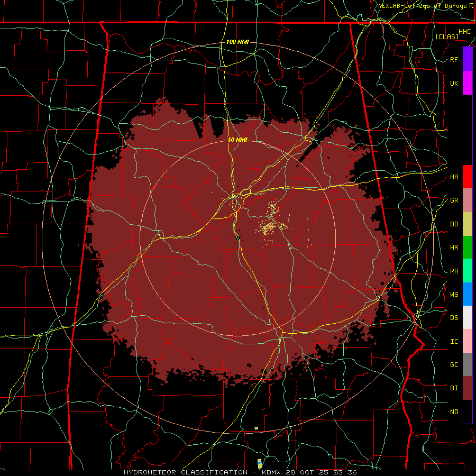Click the "WS" legend label

(x=454, y=295)
